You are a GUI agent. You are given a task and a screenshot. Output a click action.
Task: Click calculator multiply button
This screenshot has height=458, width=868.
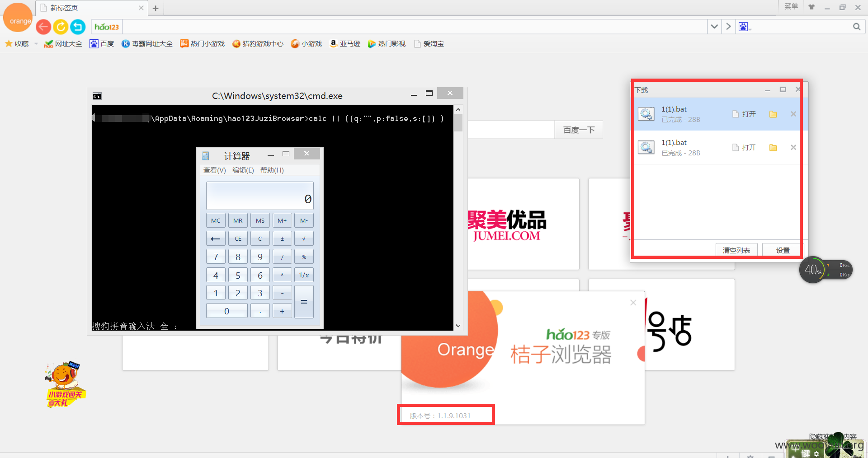(x=282, y=275)
